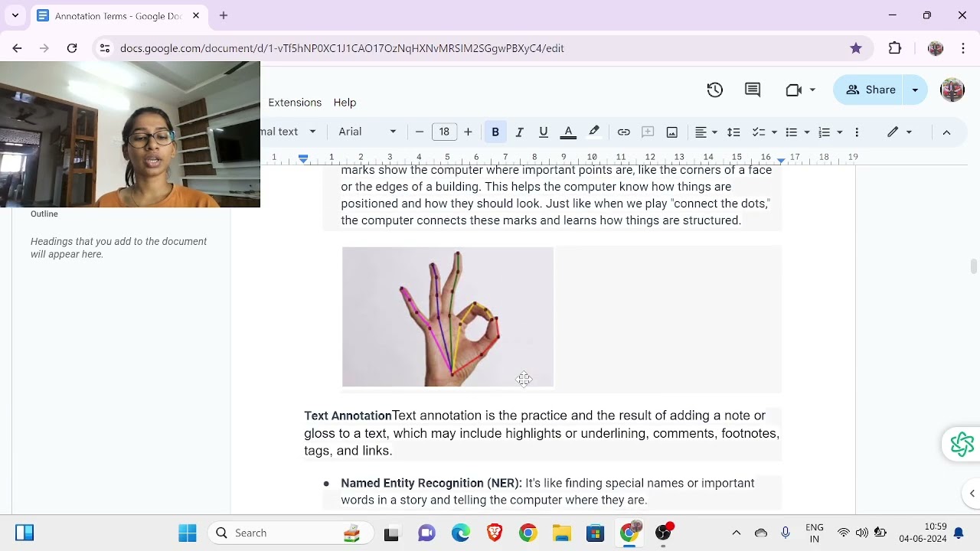Open the comment history icon

(x=753, y=90)
